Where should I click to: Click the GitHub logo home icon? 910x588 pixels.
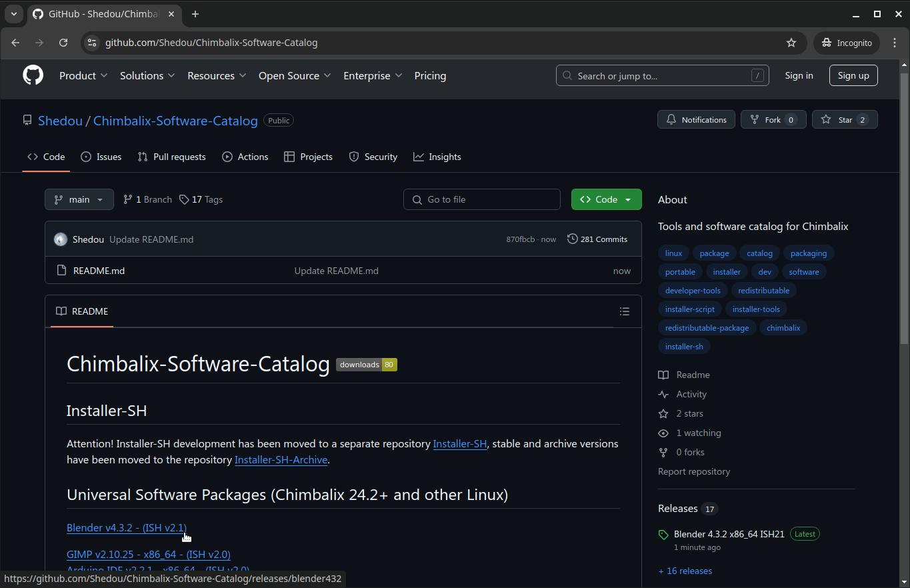pyautogui.click(x=33, y=75)
